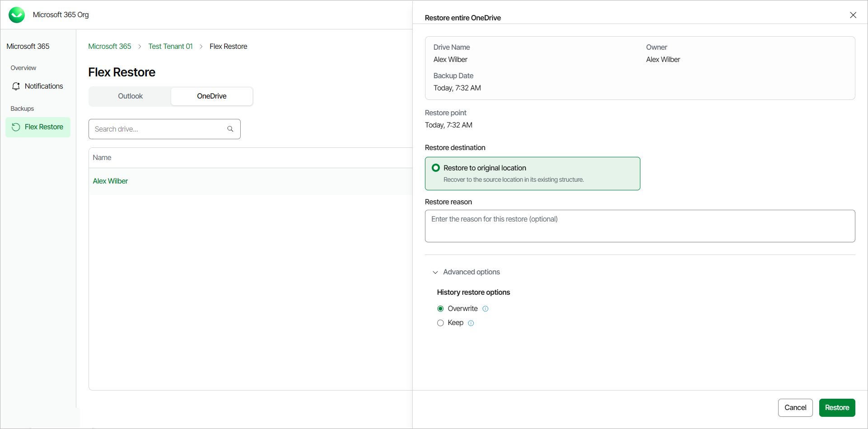Screen dimensions: 868x429
Task: Click the Flex Restore circular arrow icon
Action: (x=16, y=127)
